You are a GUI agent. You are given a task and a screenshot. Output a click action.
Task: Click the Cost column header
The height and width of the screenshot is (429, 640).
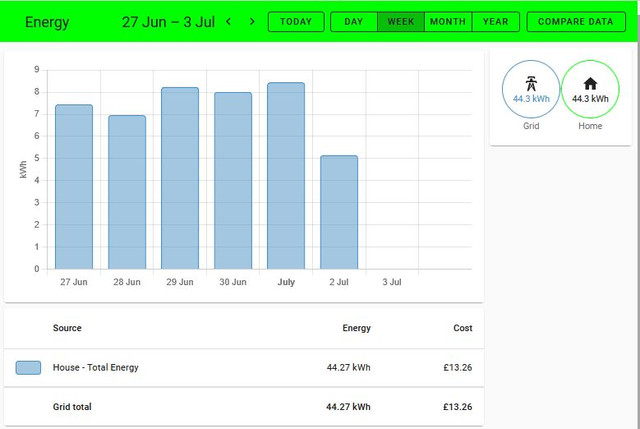pos(463,328)
